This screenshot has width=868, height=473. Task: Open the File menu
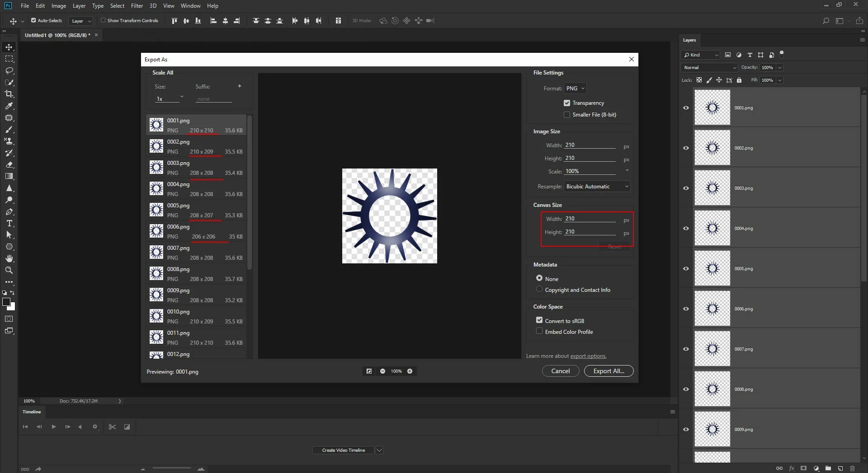[x=25, y=6]
